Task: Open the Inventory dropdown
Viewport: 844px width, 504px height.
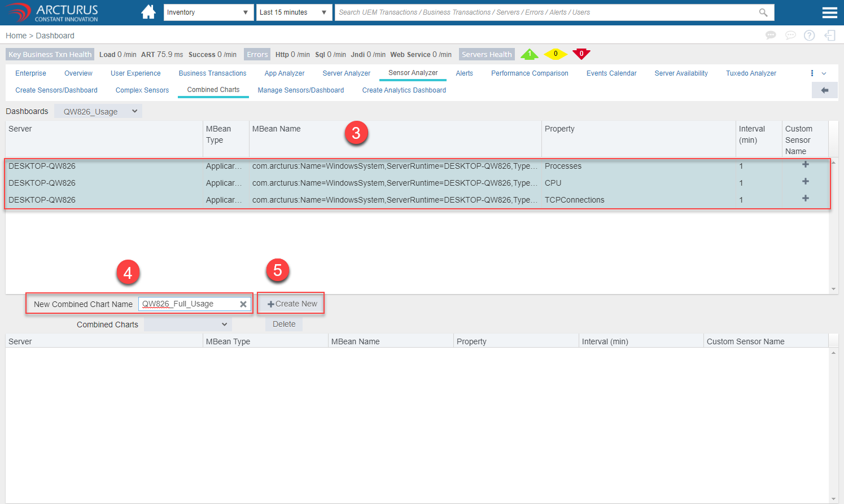Action: click(208, 12)
